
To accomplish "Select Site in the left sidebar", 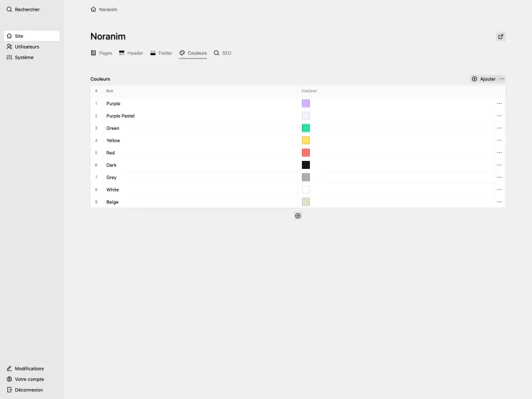I will point(20,35).
